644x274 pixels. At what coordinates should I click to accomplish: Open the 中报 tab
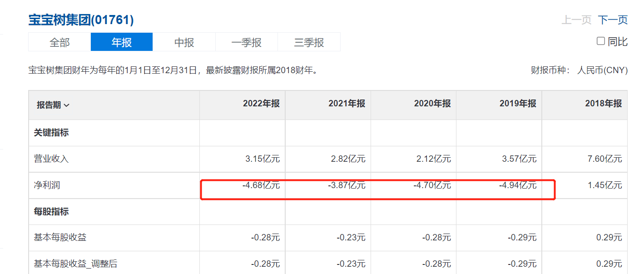pos(184,42)
